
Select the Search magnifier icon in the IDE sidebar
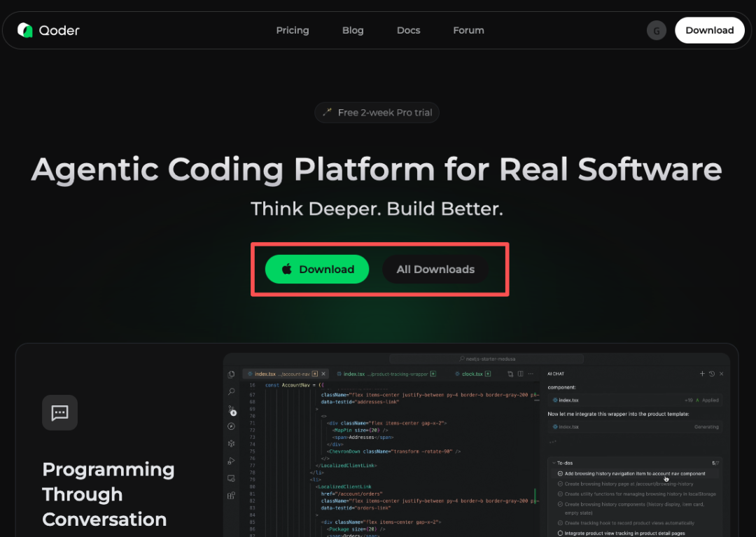232,391
